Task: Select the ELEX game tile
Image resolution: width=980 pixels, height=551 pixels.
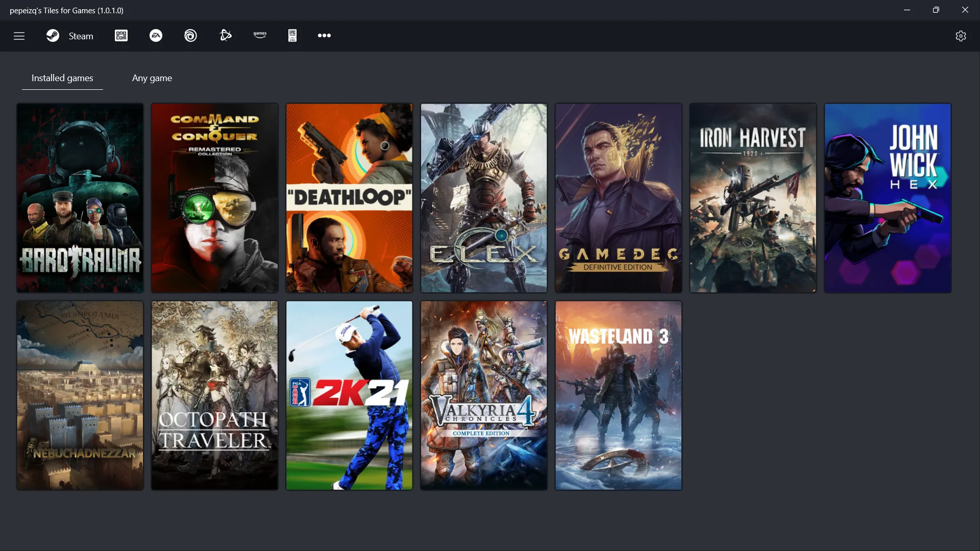Action: click(484, 198)
